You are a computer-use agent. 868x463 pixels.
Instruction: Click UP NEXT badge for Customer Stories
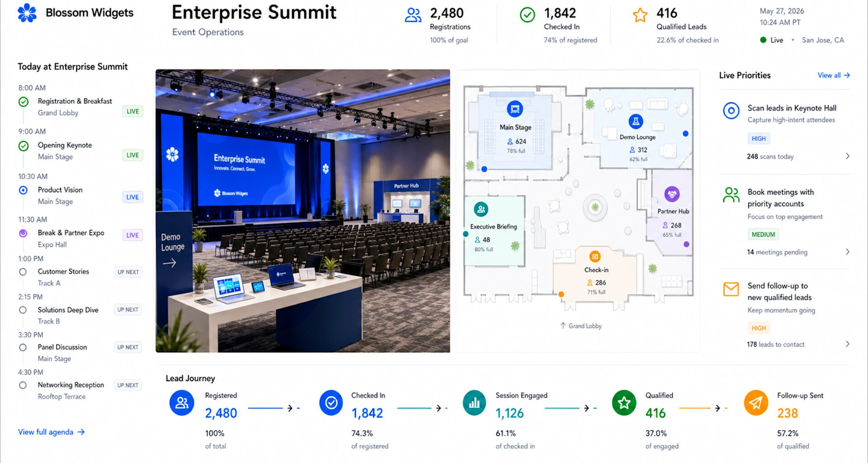click(128, 272)
